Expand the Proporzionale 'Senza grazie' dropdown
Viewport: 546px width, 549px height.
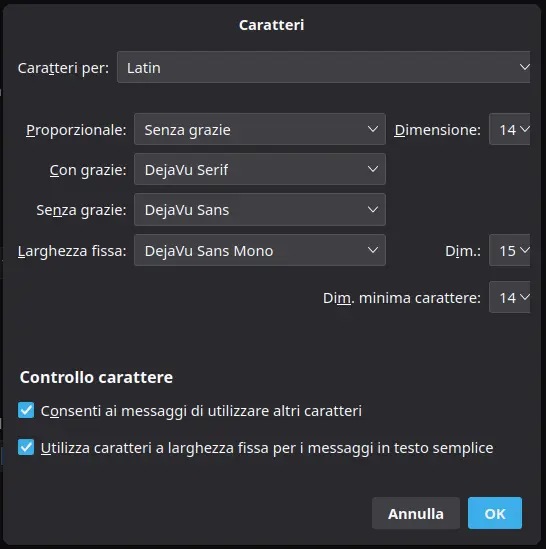click(x=260, y=129)
